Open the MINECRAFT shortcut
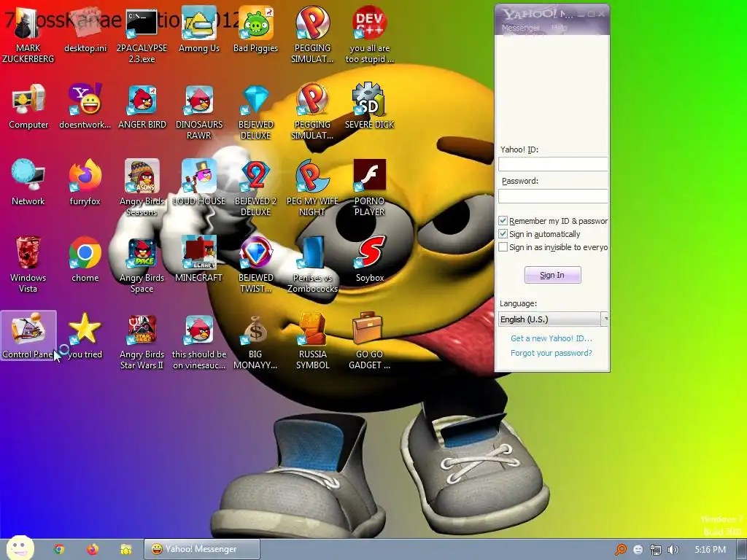Image resolution: width=747 pixels, height=560 pixels. click(198, 260)
